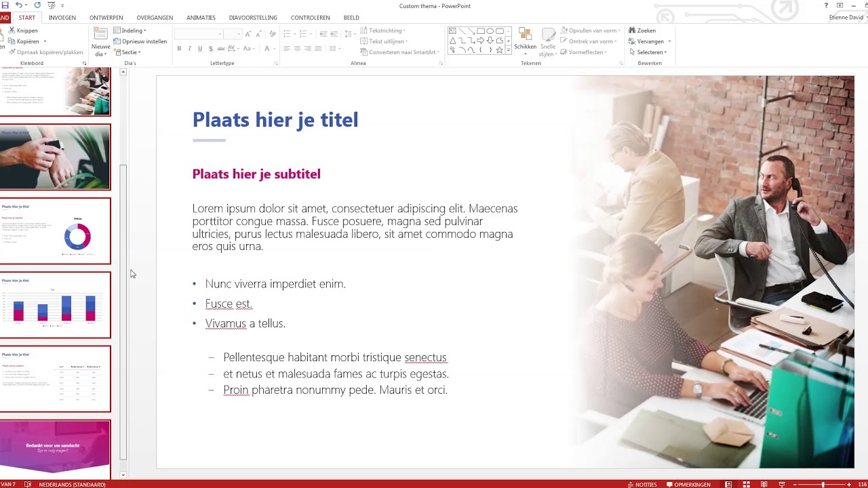The width and height of the screenshot is (868, 488).
Task: Save the presentation via the floppy icon
Action: [x=5, y=5]
